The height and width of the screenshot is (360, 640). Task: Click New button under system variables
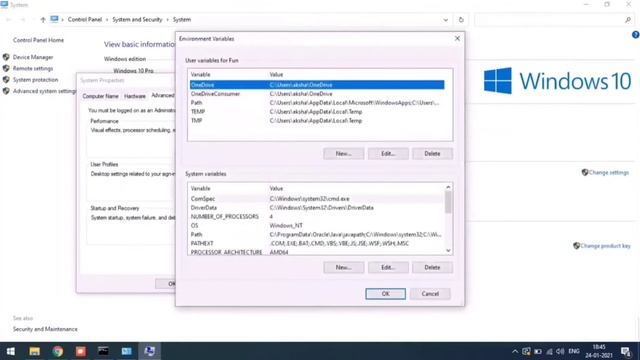tap(344, 267)
